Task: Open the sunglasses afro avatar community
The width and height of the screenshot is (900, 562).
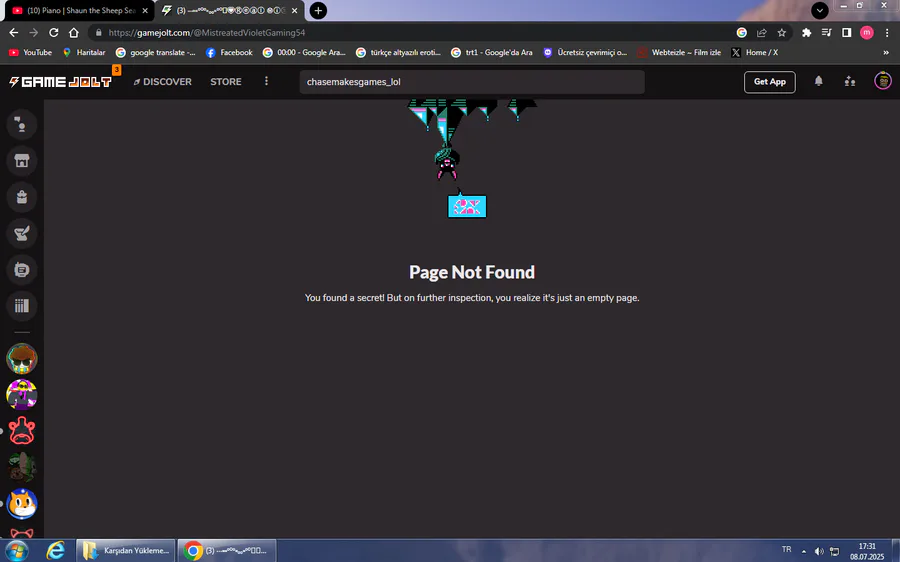Action: tap(22, 358)
